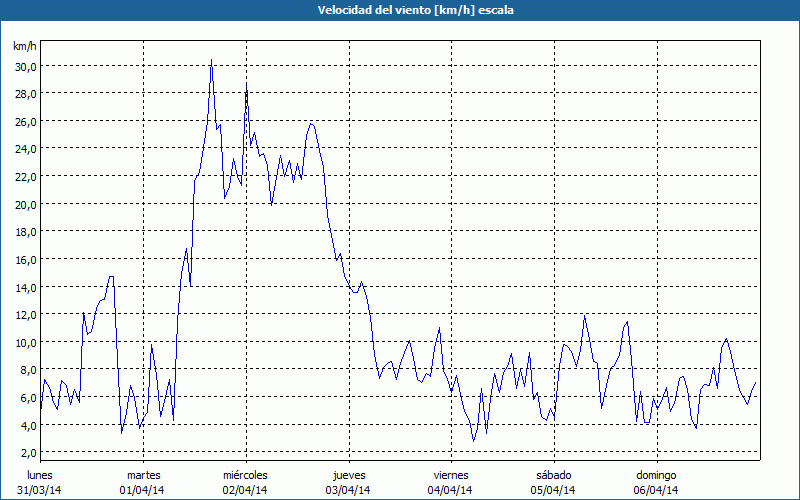Click the 4,0 y-axis label

pos(27,425)
